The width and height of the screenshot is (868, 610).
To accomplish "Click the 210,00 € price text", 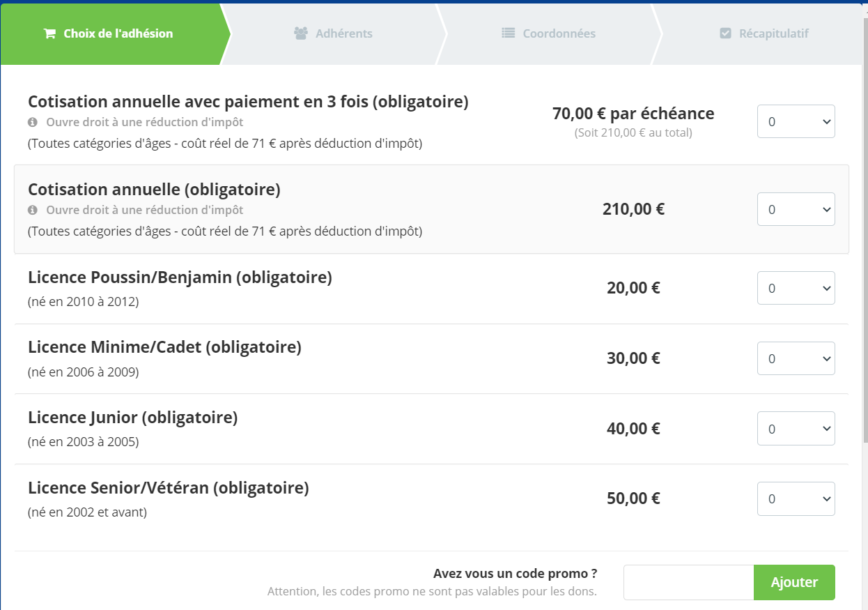I will (633, 209).
